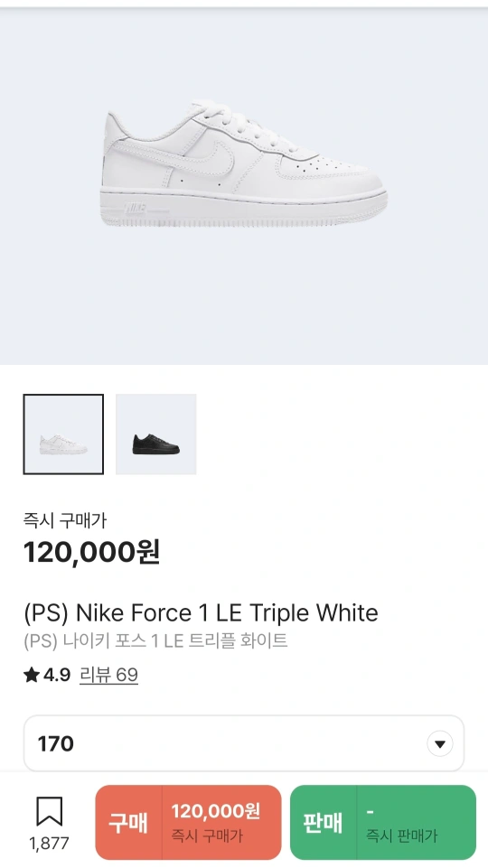The width and height of the screenshot is (488, 868).
Task: Select the white sneaker thumbnail
Action: coord(63,434)
